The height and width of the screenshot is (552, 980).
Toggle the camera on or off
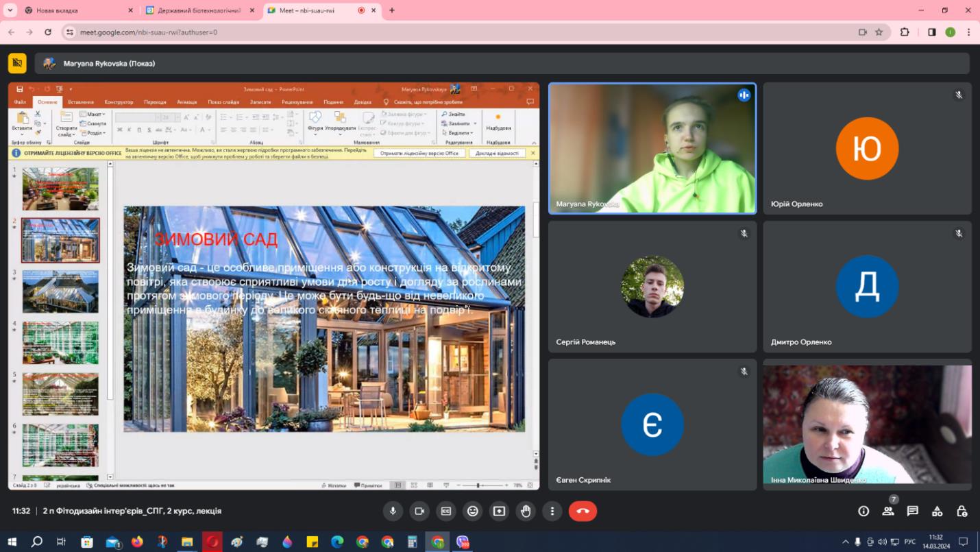coord(419,511)
